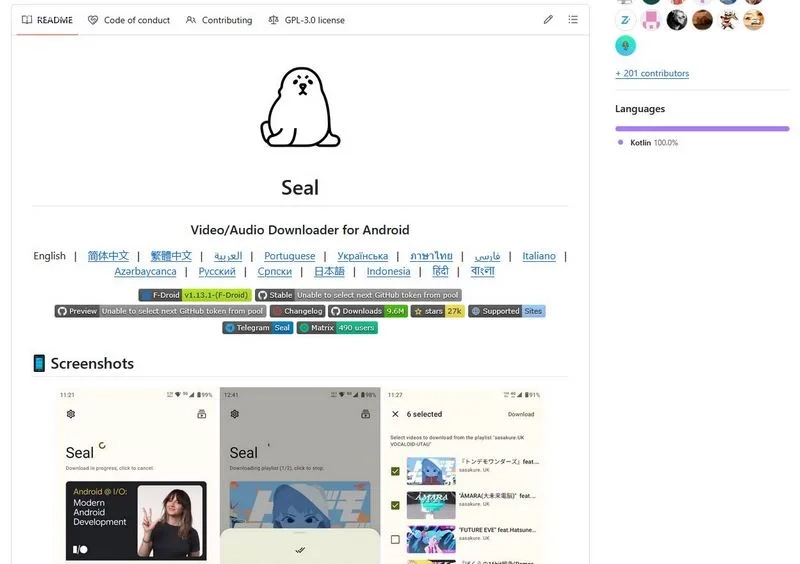Open the Matrix 490 users badge
Image resolution: width=800 pixels, height=564 pixels.
point(337,328)
